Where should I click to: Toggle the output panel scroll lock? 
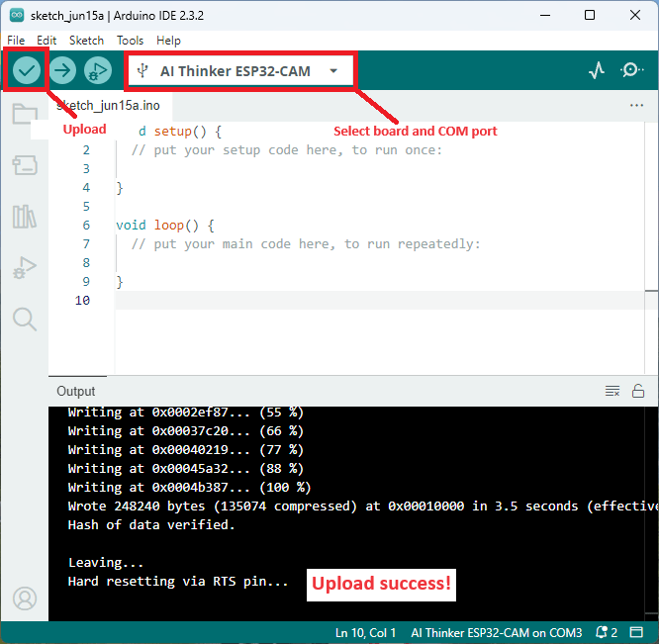click(x=638, y=391)
